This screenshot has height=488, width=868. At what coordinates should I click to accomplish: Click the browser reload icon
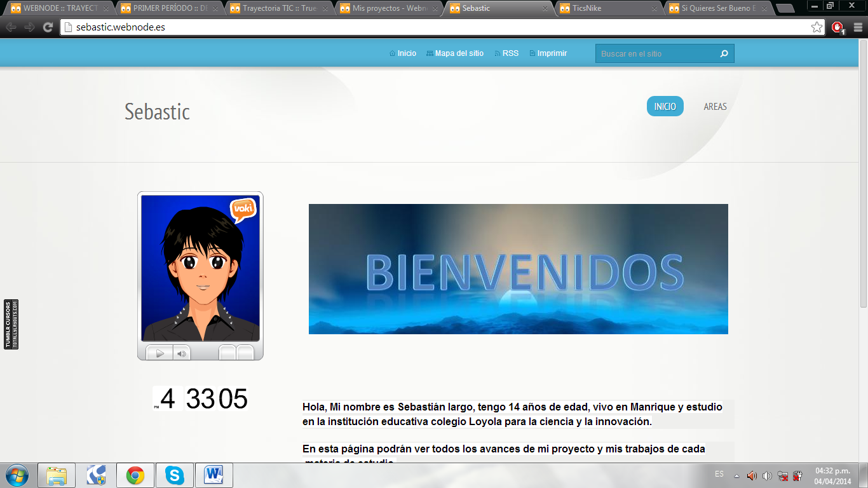pos(48,27)
